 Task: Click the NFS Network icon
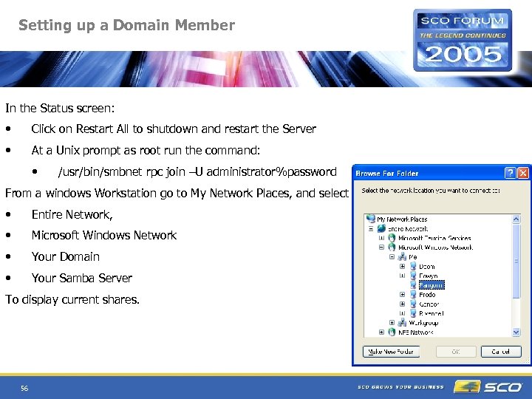pos(392,332)
